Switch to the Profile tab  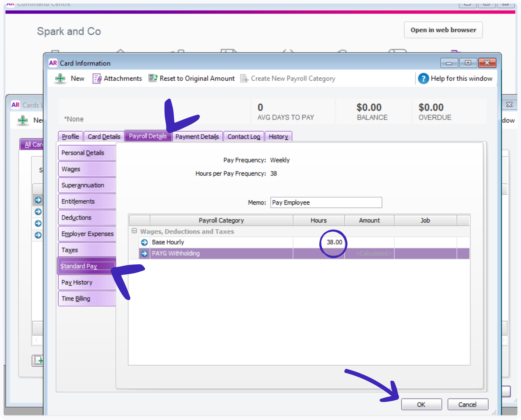tap(70, 136)
